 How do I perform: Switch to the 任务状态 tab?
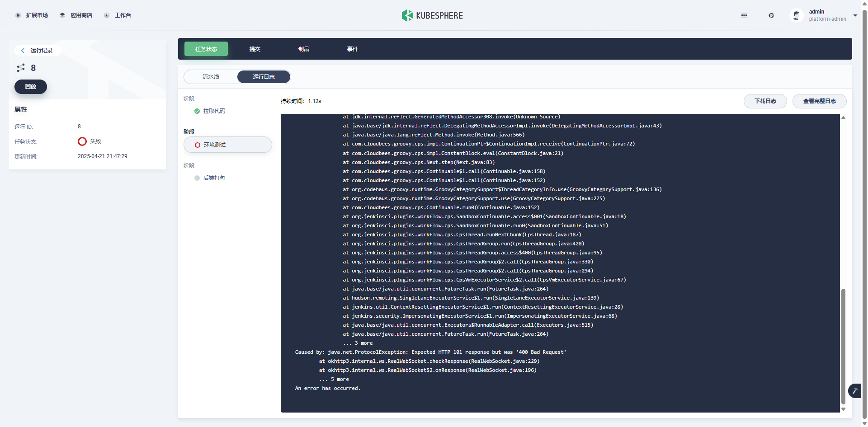pyautogui.click(x=206, y=49)
